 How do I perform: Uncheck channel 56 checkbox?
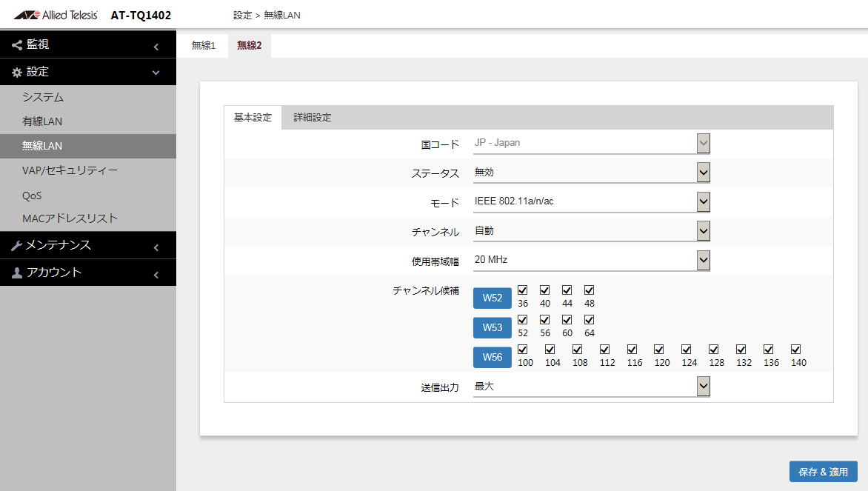click(x=544, y=320)
